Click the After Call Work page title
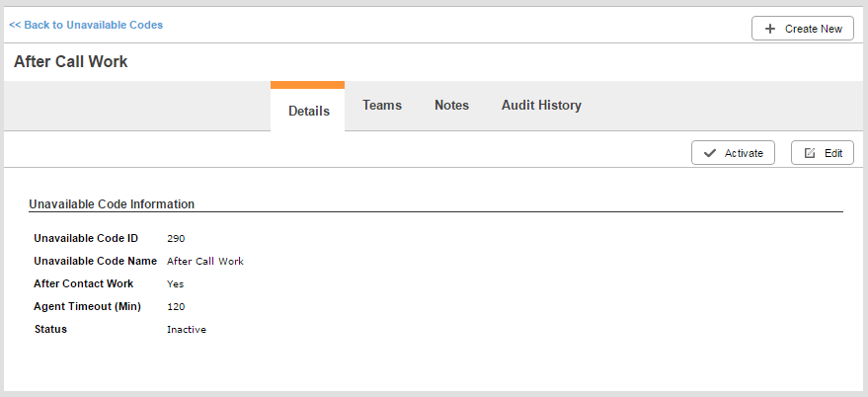Viewport: 868px width, 397px height. 71,61
